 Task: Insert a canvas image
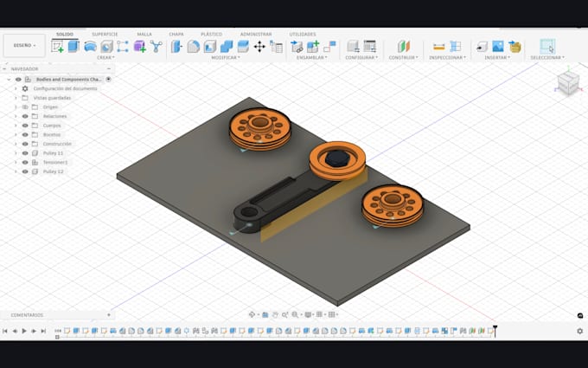[x=498, y=47]
